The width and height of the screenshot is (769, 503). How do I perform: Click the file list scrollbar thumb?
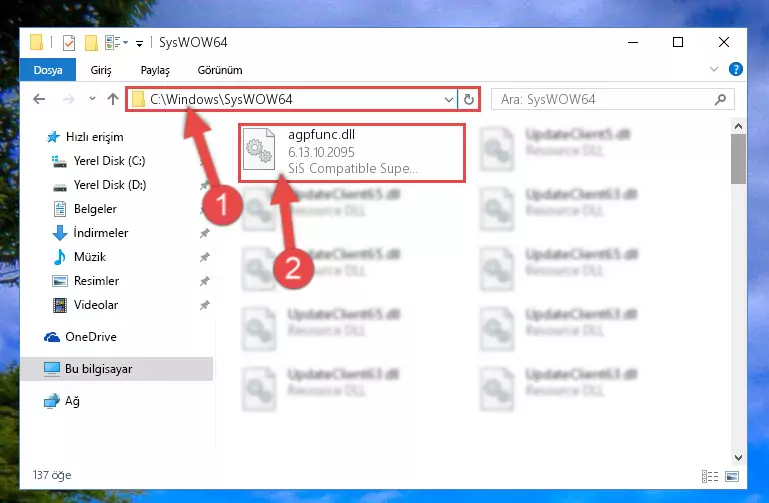click(738, 159)
